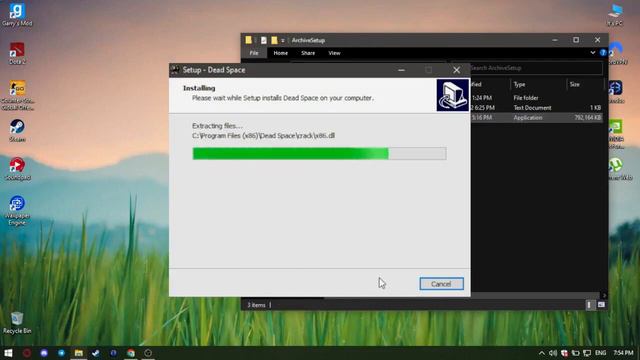Open Explorer help question mark icon
Screen dimensions: 640x360
point(603,53)
